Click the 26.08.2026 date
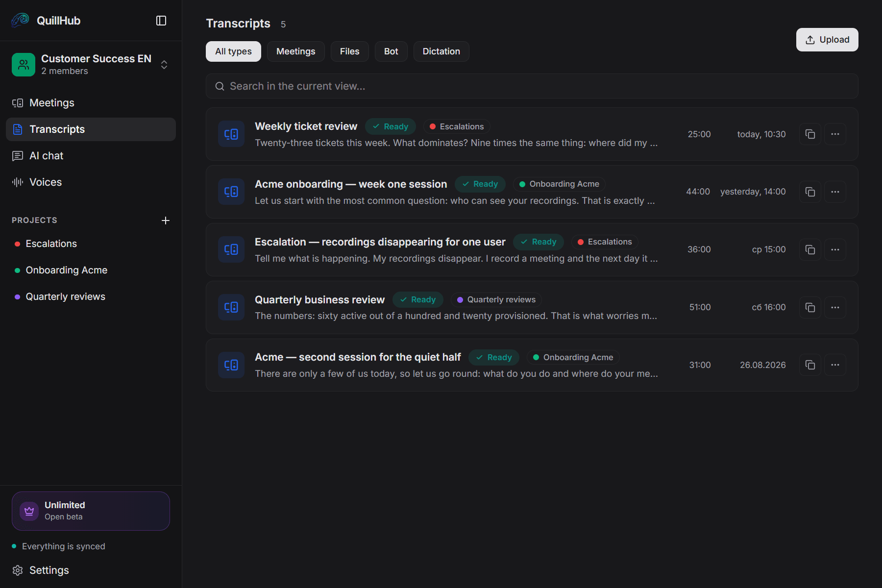This screenshot has height=588, width=882. pyautogui.click(x=763, y=365)
